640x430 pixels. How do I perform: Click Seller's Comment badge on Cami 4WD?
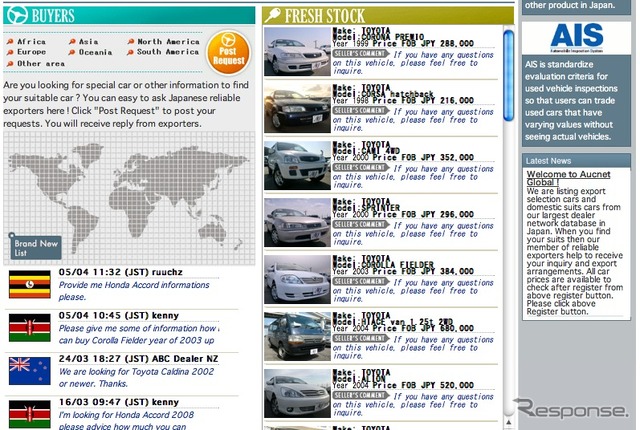pyautogui.click(x=360, y=168)
